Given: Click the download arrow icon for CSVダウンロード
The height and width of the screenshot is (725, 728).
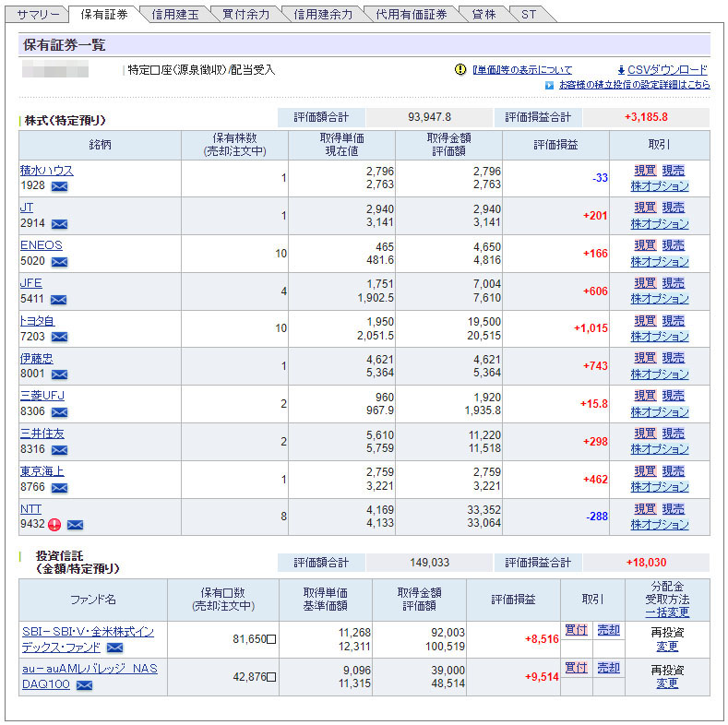Looking at the screenshot, I should tap(621, 70).
